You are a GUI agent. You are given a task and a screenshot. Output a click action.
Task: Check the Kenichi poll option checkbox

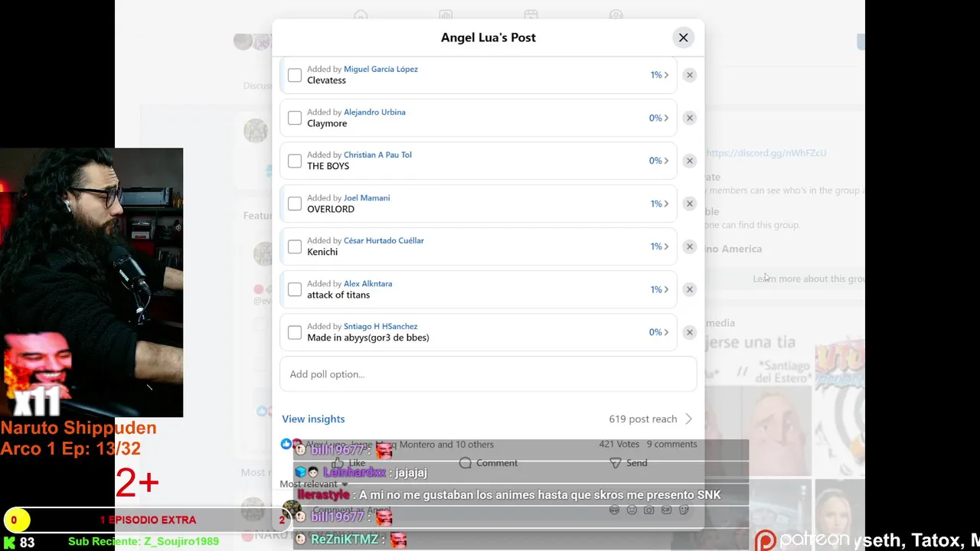point(295,246)
